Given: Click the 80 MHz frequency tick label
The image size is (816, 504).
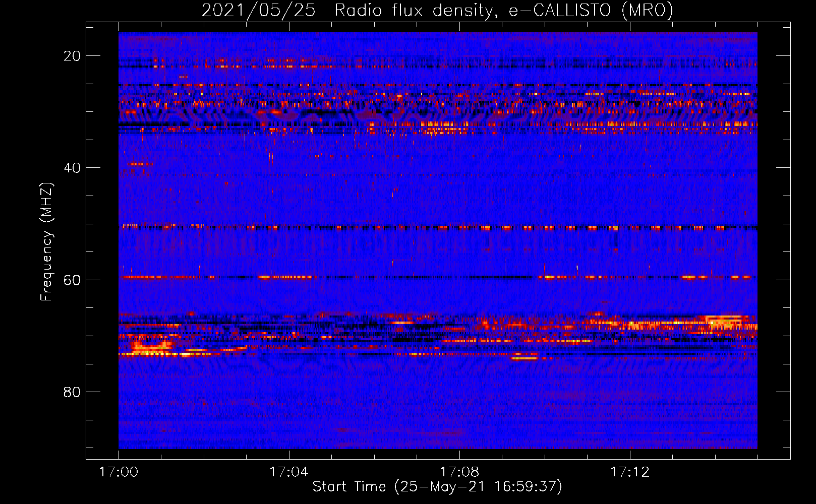Looking at the screenshot, I should click(x=72, y=392).
